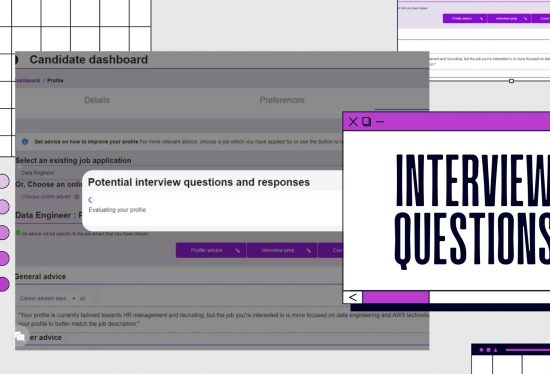Go to Dashboard breadcrumb link

(x=28, y=80)
